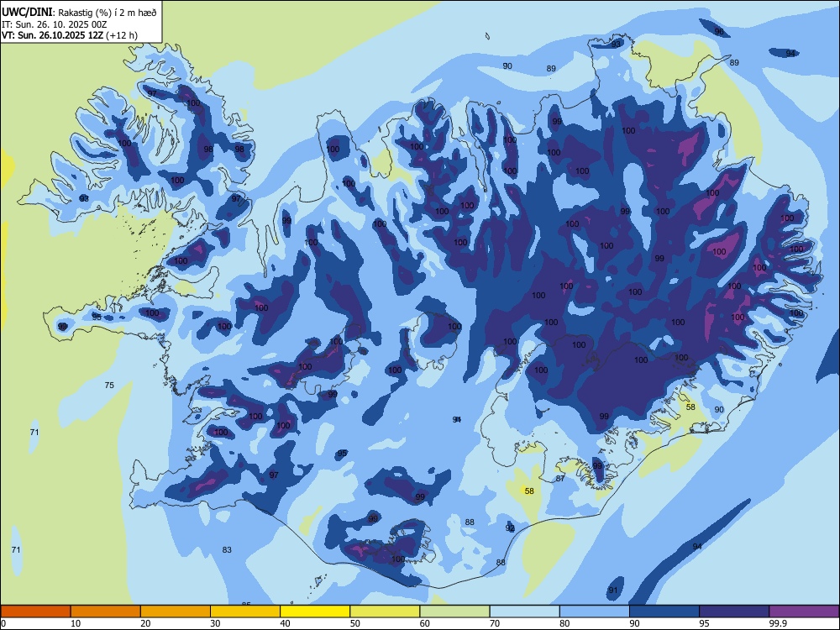This screenshot has width=840, height=630.
Task: Click the amber 20–30 legend swatch
Action: (x=176, y=612)
